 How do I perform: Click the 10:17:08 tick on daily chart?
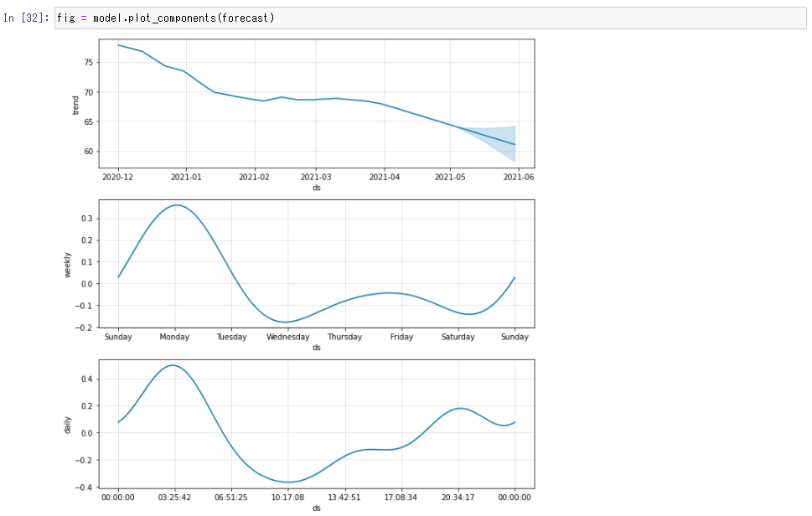coord(288,498)
